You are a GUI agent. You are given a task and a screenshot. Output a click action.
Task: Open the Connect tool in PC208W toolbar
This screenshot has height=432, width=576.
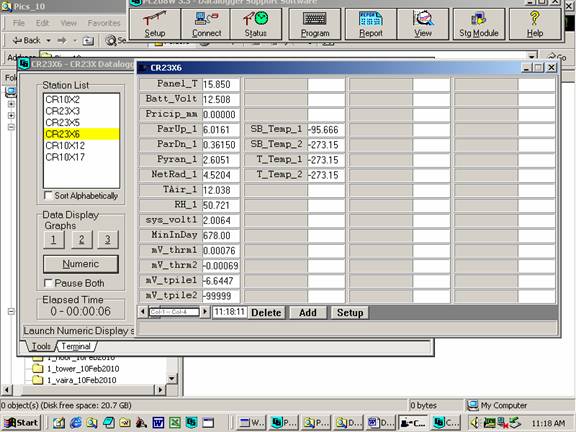tap(206, 24)
